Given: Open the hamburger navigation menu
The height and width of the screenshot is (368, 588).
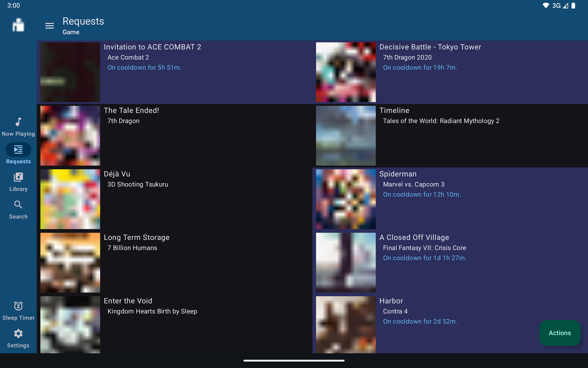Looking at the screenshot, I should [50, 26].
